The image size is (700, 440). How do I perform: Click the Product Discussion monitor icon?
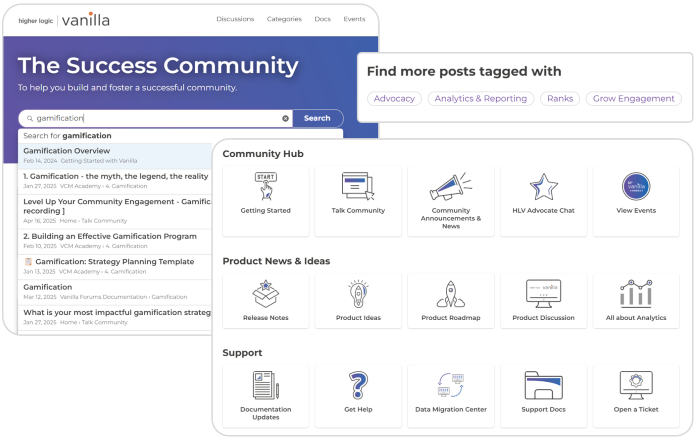[543, 294]
